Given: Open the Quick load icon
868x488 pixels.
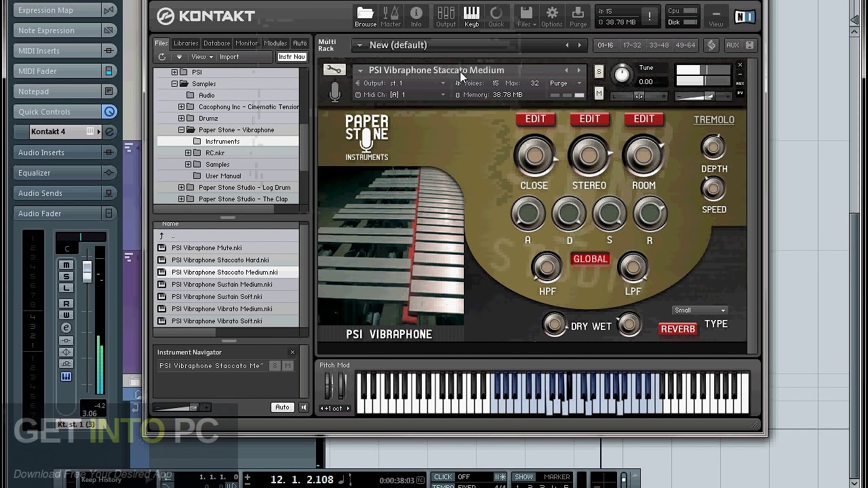Looking at the screenshot, I should pyautogui.click(x=496, y=16).
